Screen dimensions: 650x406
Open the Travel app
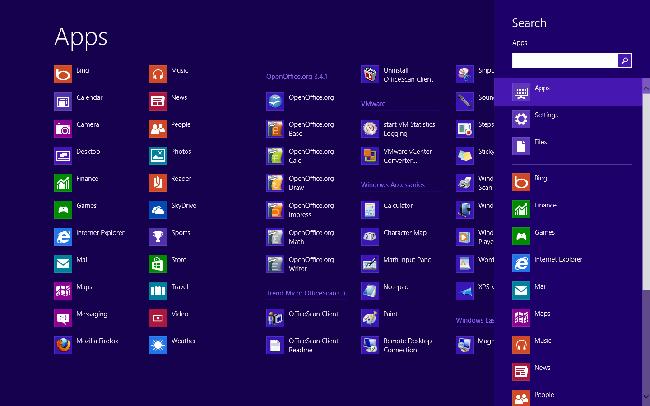[158, 291]
